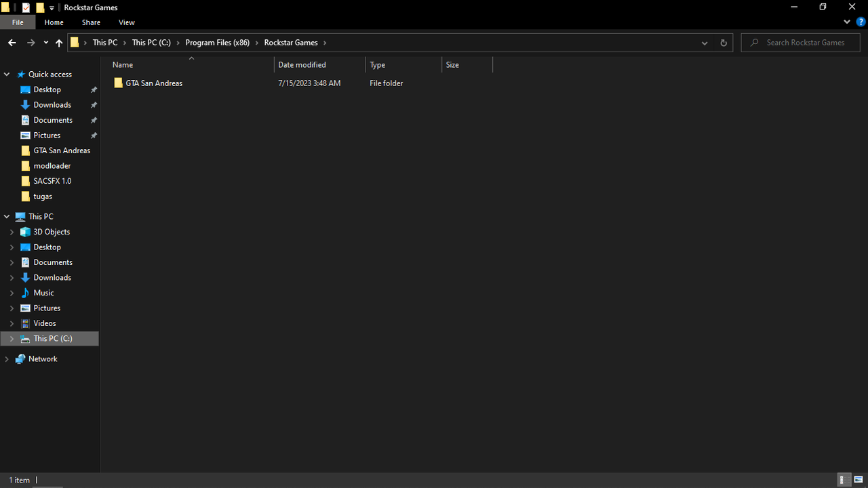Collapse the Quick access section

pyautogui.click(x=7, y=74)
